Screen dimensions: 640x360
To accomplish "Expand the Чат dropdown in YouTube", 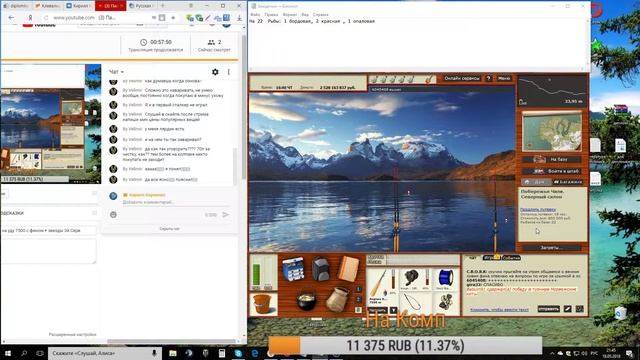I will pyautogui.click(x=117, y=72).
